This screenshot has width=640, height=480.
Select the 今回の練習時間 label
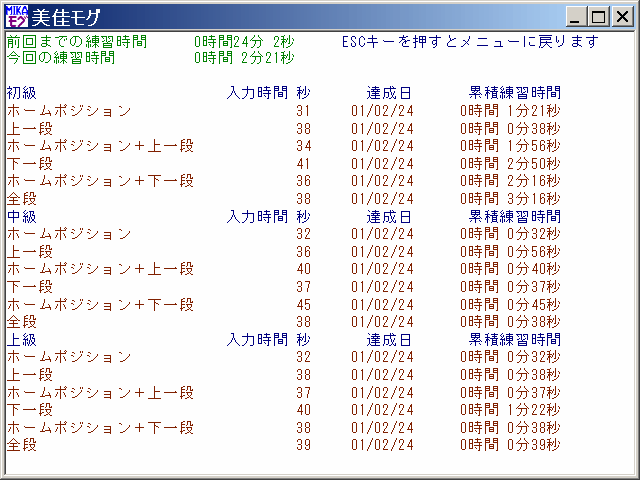[x=60, y=58]
